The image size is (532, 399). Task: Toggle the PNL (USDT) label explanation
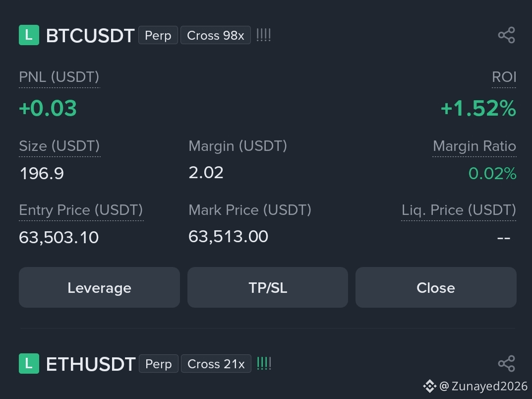[59, 77]
